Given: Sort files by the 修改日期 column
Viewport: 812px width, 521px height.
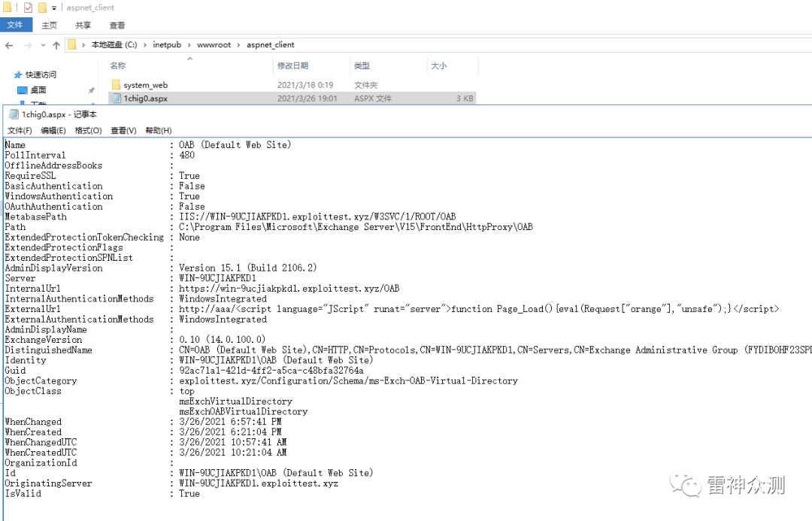Looking at the screenshot, I should 292,65.
